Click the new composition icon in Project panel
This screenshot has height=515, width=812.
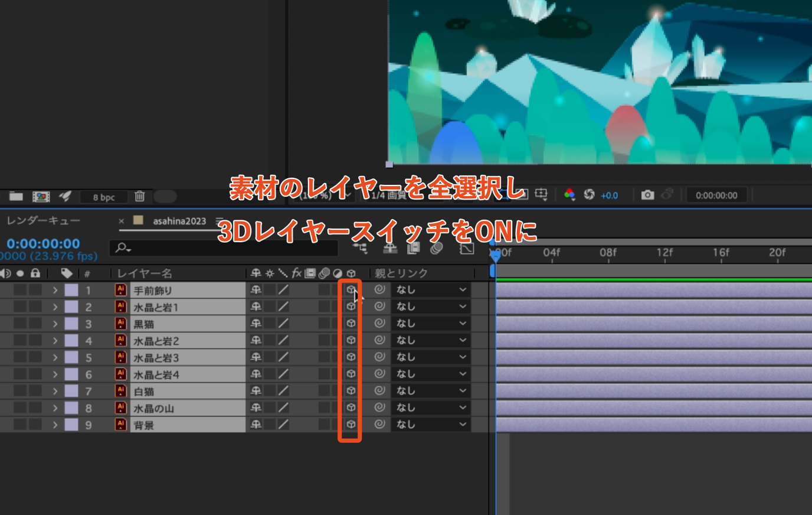[41, 196]
